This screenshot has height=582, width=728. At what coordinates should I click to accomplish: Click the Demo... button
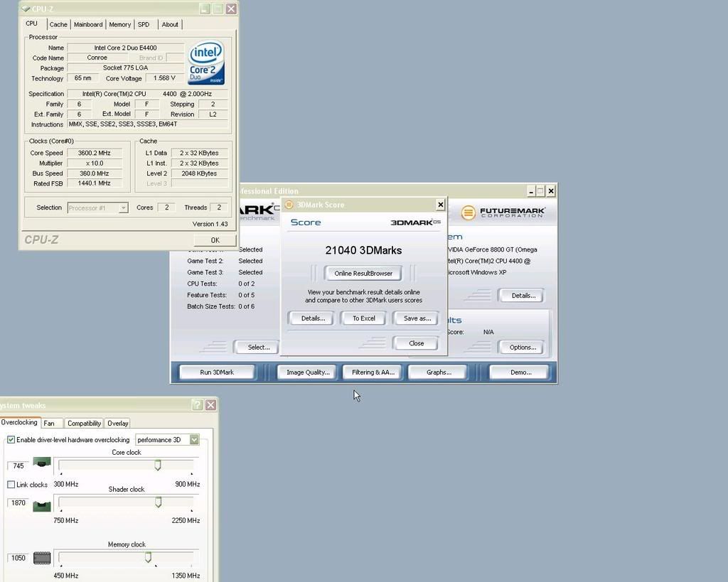click(x=521, y=372)
